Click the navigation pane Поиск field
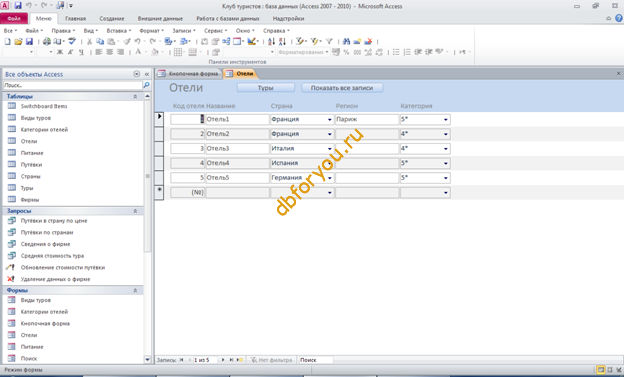The width and height of the screenshot is (624, 377). (73, 85)
